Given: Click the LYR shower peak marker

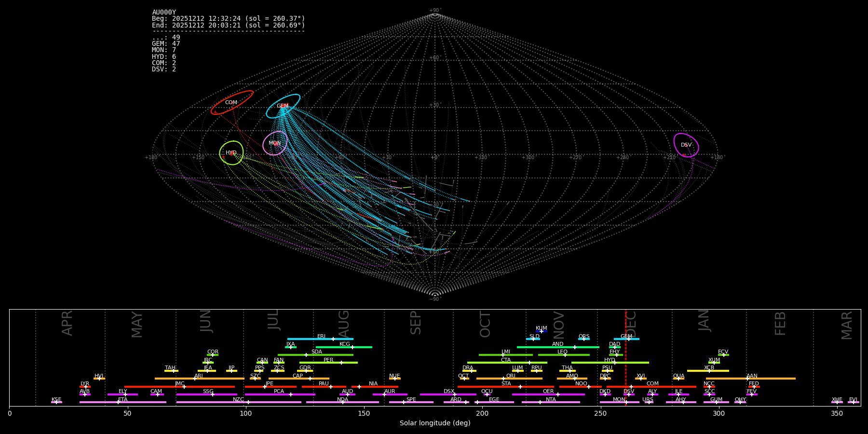Looking at the screenshot, I should pyautogui.click(x=85, y=387).
